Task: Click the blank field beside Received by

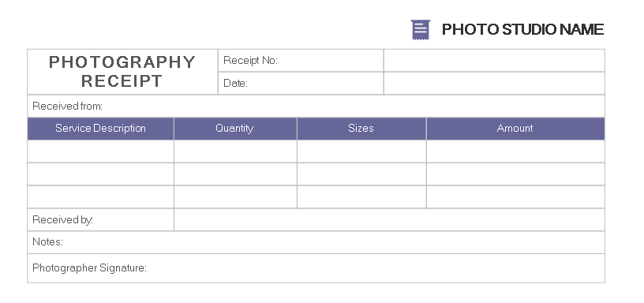Action: click(x=389, y=219)
